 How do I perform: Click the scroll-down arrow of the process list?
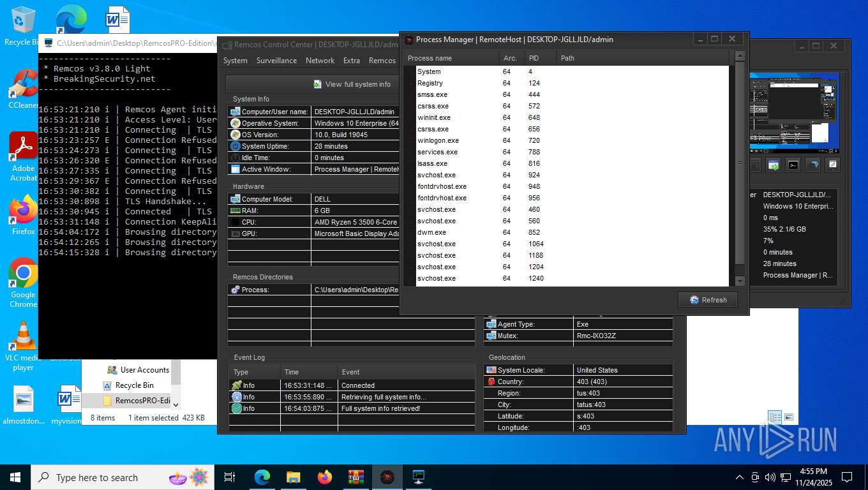740,281
